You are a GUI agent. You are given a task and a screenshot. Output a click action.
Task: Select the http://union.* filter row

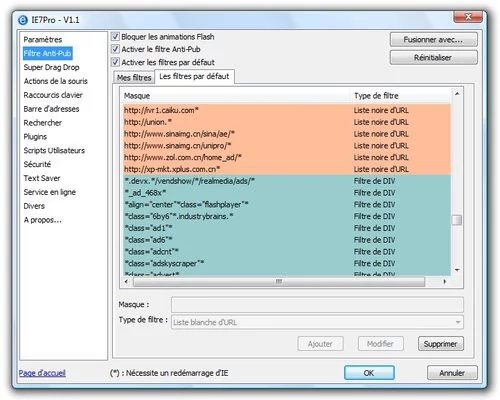click(287, 122)
